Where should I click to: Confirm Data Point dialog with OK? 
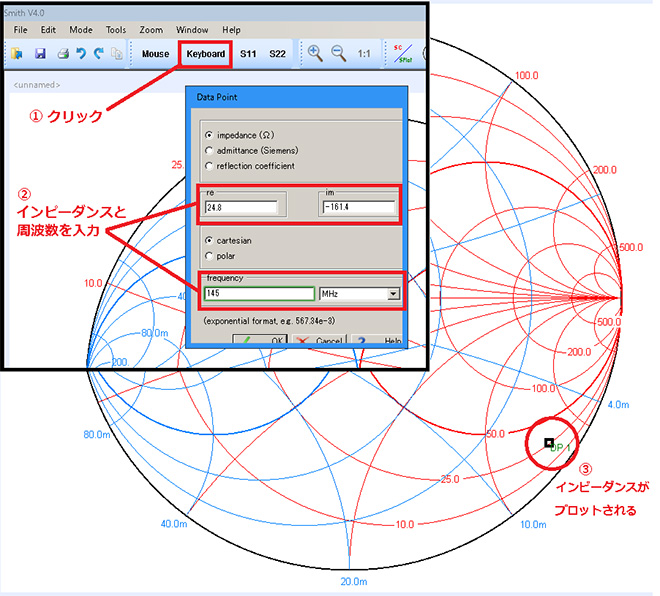coord(260,340)
